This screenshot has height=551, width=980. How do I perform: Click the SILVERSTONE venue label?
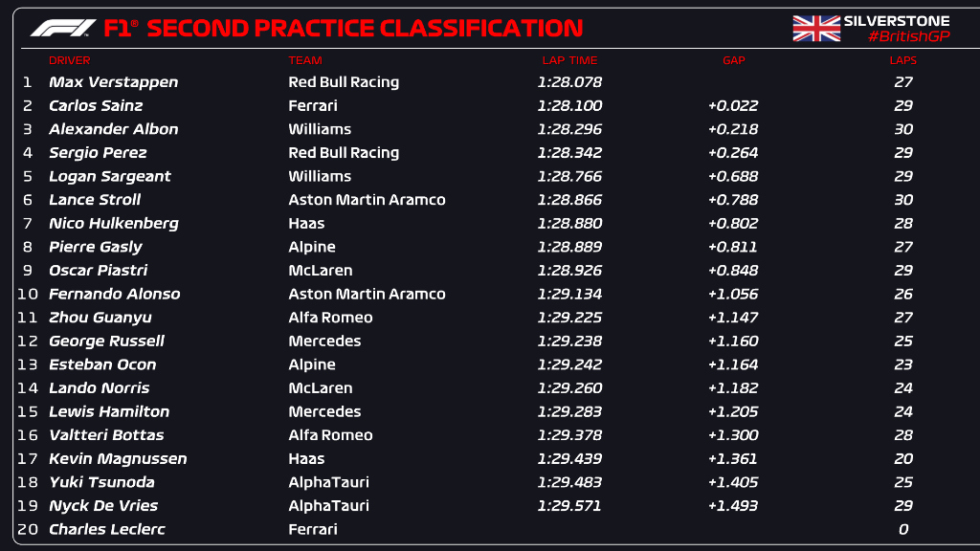[x=896, y=21]
